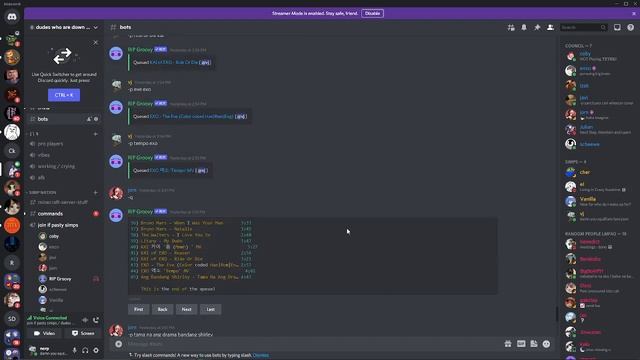Deafen with the headphones icon
Viewport: 640px width, 360px height.
click(85, 350)
